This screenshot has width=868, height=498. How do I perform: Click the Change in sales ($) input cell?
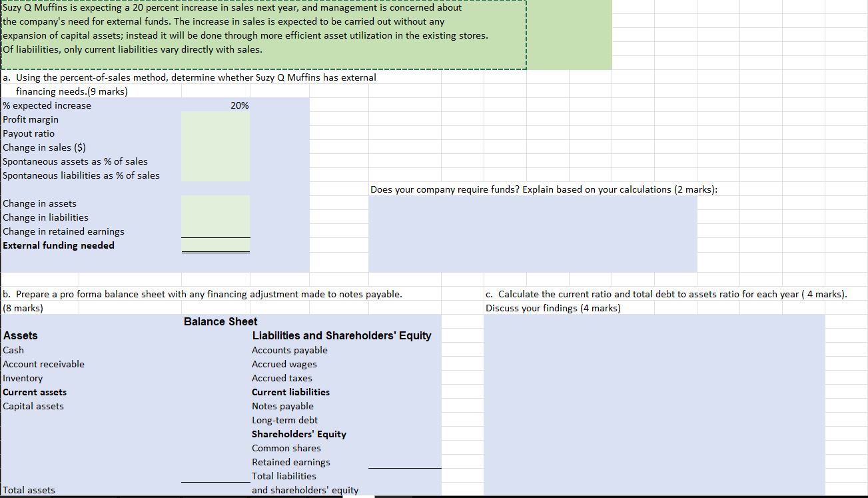pyautogui.click(x=215, y=147)
